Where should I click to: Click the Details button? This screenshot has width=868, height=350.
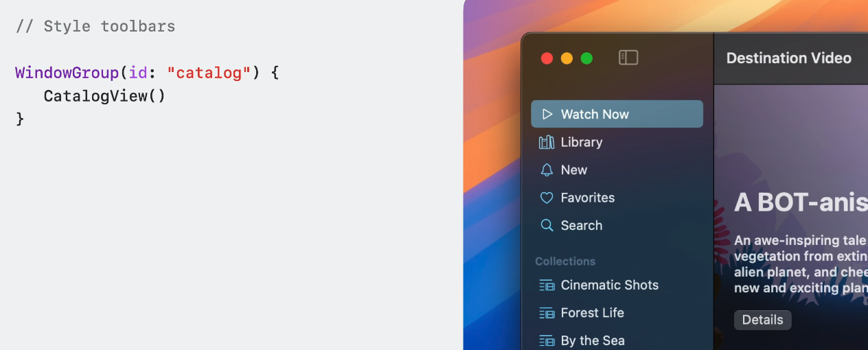763,320
